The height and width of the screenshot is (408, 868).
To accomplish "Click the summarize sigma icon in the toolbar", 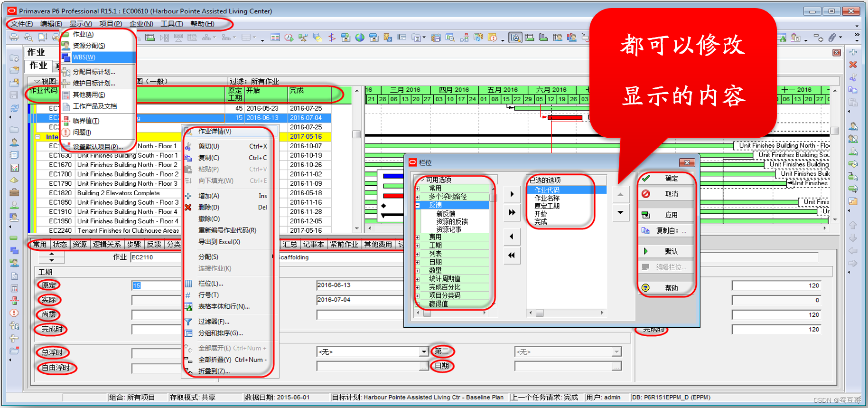I will pyautogui.click(x=417, y=37).
